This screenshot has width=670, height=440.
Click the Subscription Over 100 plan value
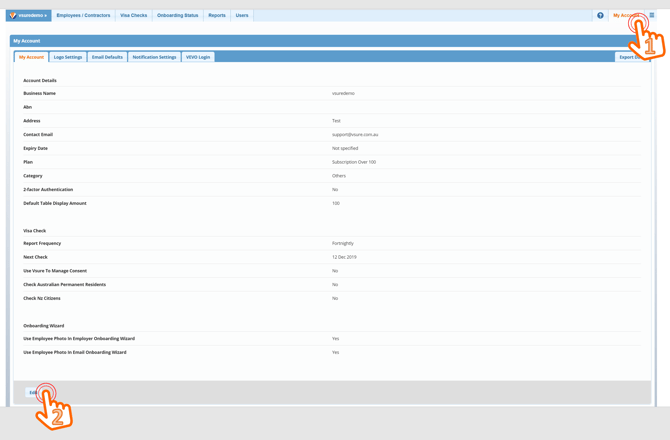point(354,162)
